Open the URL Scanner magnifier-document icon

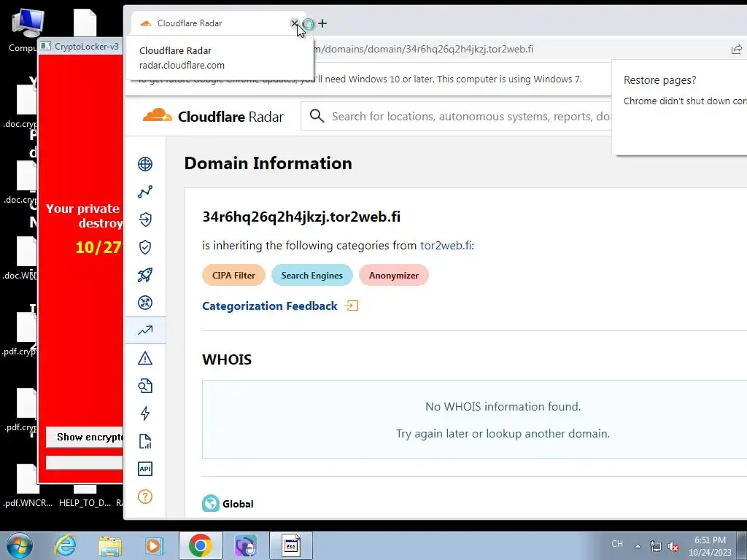(145, 386)
